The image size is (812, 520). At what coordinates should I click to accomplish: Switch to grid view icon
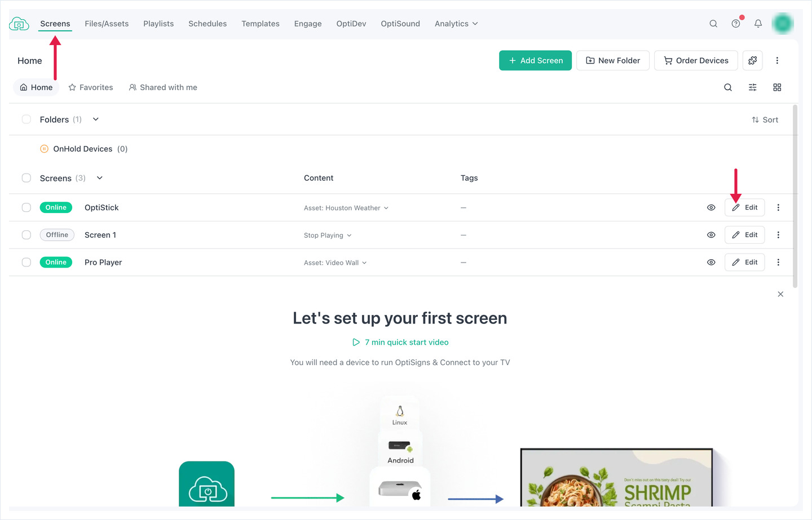pos(777,87)
